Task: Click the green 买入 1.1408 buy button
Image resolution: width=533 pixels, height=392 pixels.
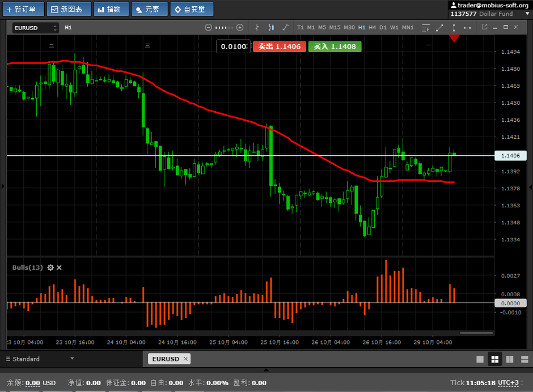Action: pos(335,46)
